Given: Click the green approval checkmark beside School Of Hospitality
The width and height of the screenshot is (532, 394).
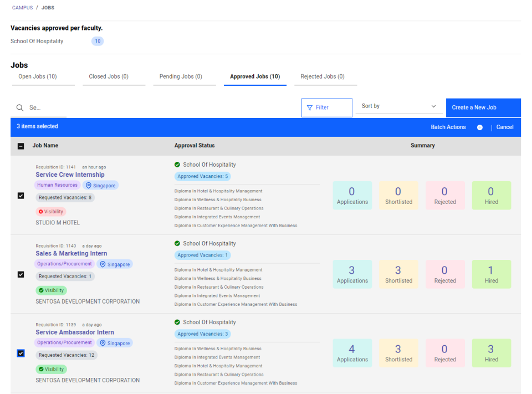Looking at the screenshot, I should (178, 165).
